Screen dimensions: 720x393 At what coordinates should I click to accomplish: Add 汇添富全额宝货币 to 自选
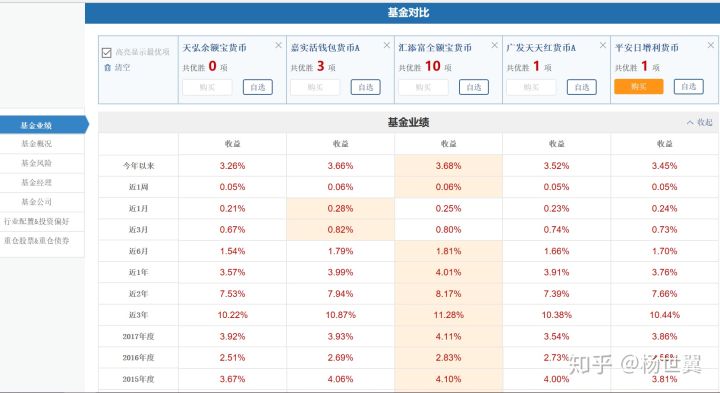(x=474, y=87)
